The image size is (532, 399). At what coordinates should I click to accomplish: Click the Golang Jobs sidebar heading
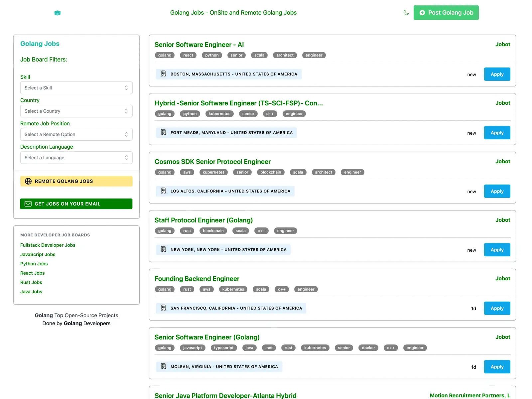[x=40, y=44]
